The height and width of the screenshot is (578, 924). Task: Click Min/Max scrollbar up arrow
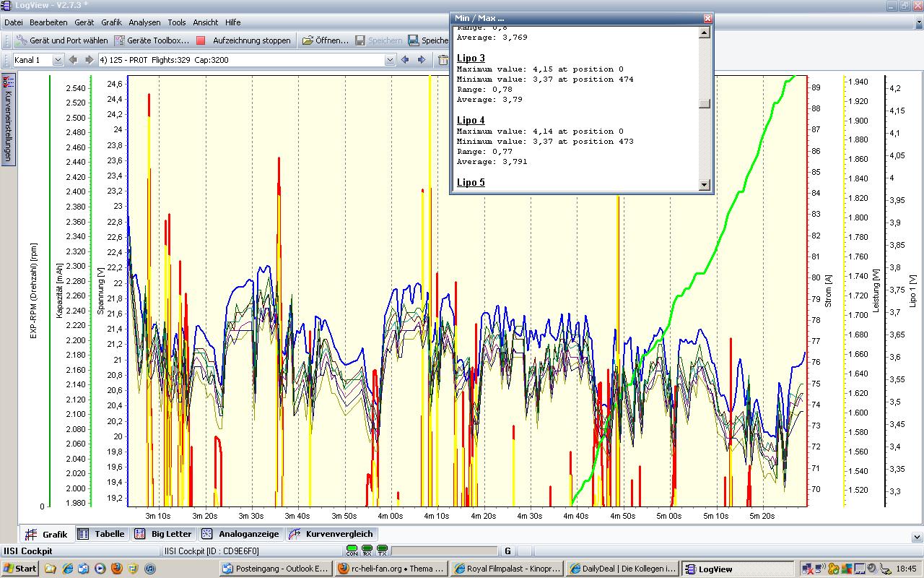[x=705, y=33]
